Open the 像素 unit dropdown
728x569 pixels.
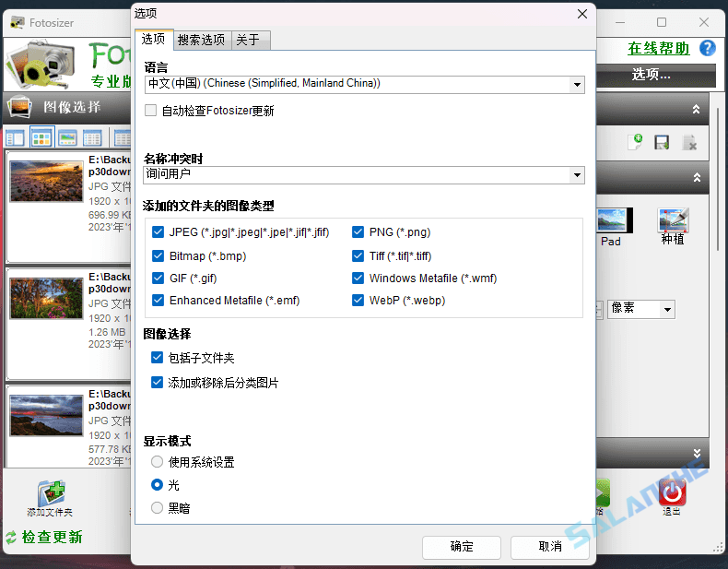(x=640, y=309)
